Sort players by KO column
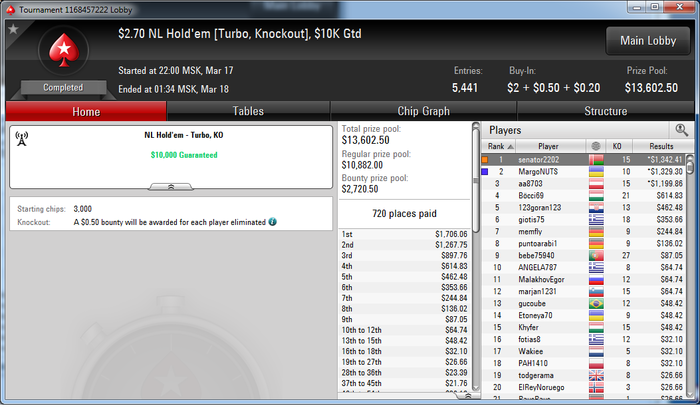 click(x=617, y=146)
